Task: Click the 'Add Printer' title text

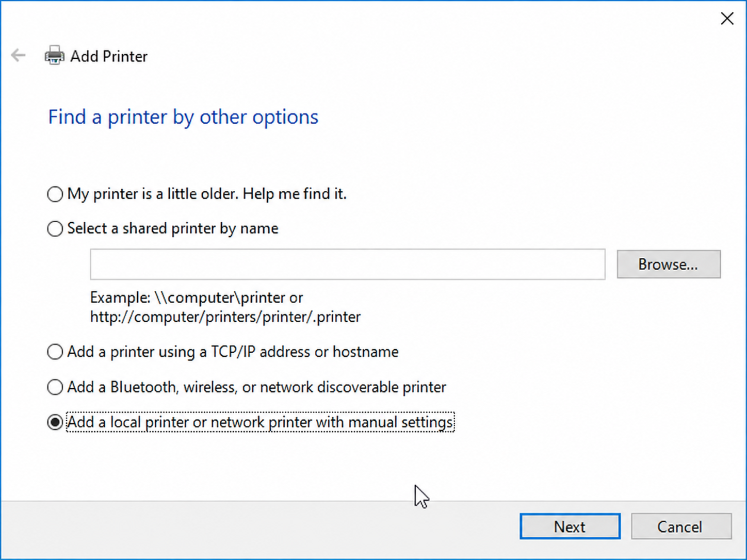Action: 109,56
